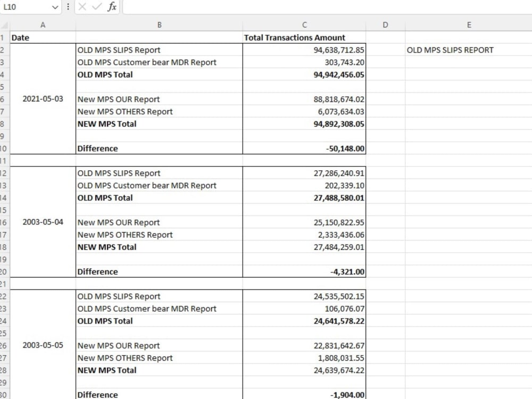Select the date cell 2003-05-05
Image resolution: width=532 pixels, height=399 pixels.
[43, 345]
